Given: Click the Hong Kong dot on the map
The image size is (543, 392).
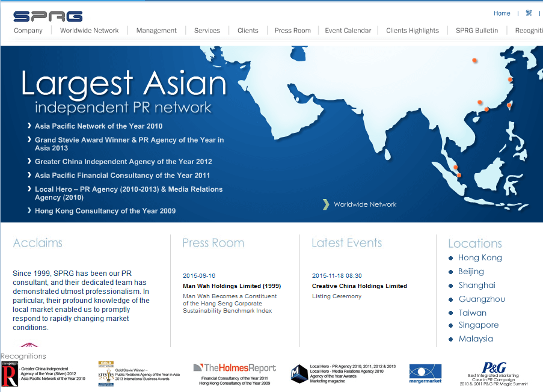Looking at the screenshot, I should (486, 109).
